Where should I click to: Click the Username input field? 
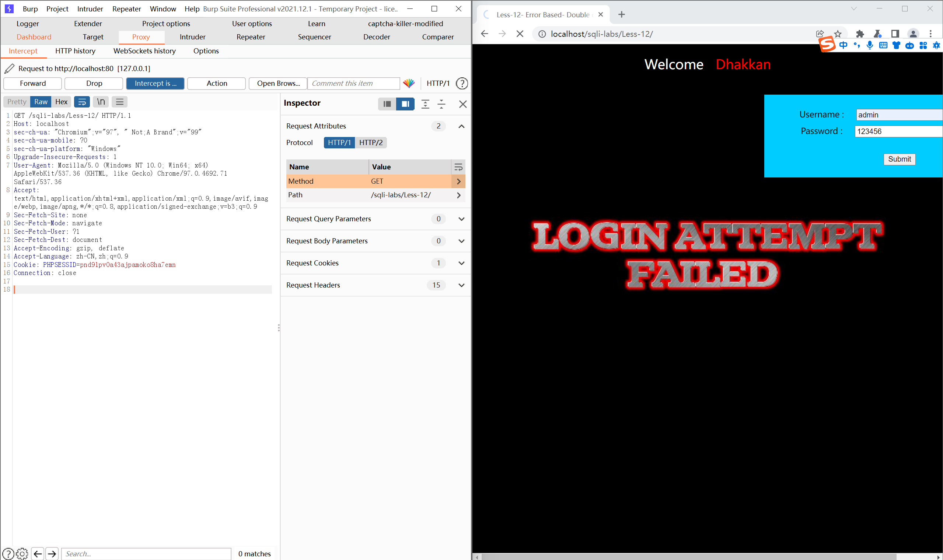(x=899, y=115)
